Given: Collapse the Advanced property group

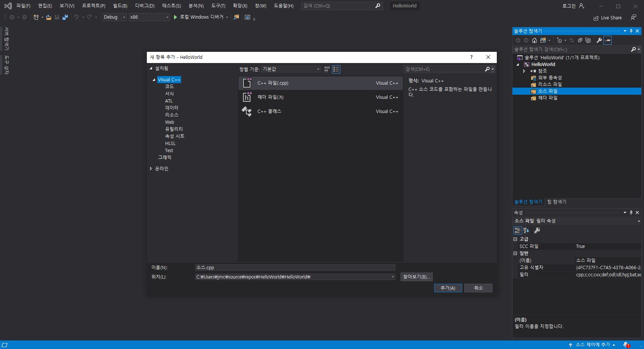Looking at the screenshot, I should point(515,239).
